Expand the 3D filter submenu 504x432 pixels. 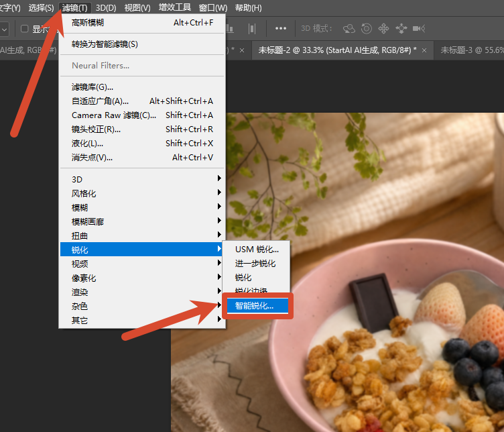142,179
